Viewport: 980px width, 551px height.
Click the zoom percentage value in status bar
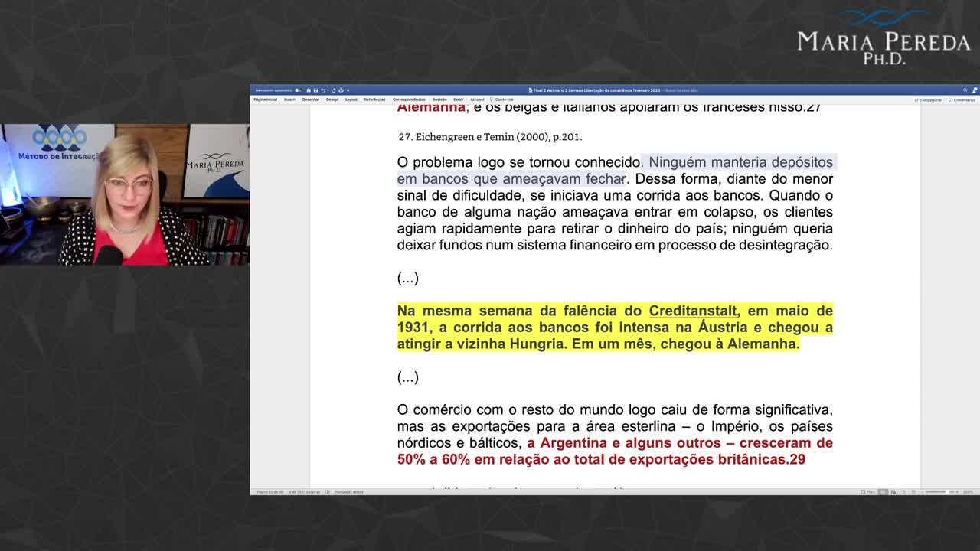coord(969,492)
